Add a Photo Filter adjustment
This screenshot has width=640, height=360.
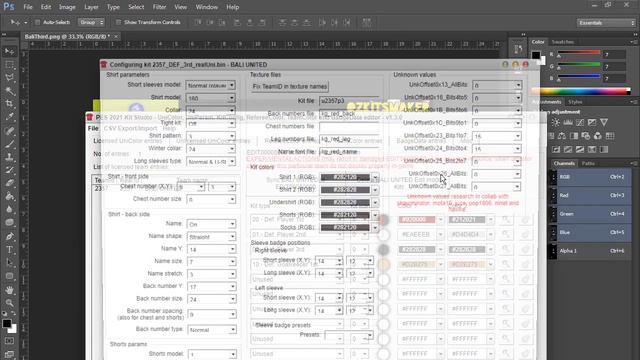click(x=586, y=136)
